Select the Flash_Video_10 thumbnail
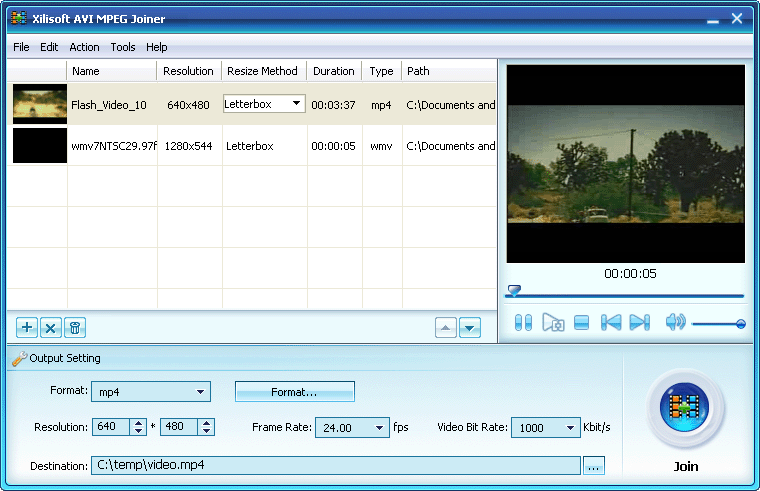The image size is (760, 491). click(40, 104)
